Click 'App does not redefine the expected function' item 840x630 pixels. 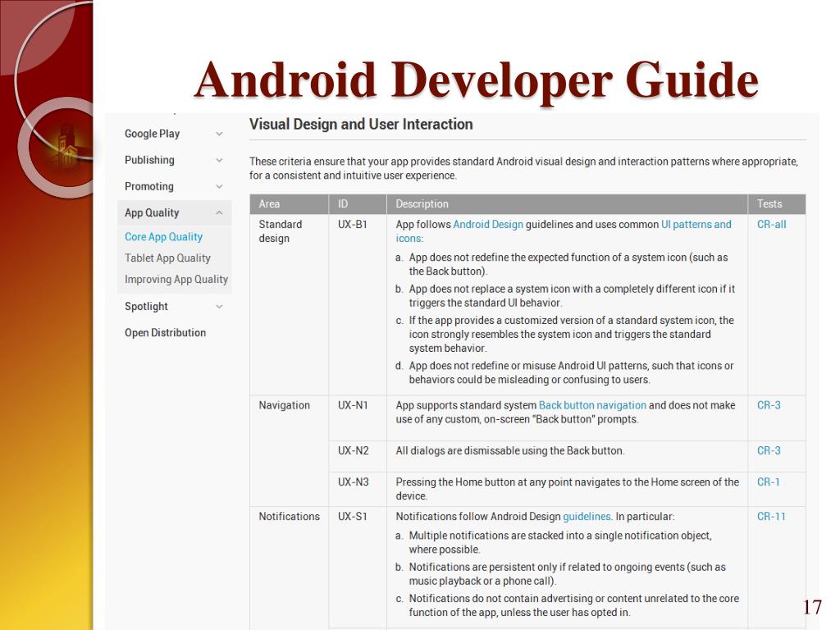[568, 264]
